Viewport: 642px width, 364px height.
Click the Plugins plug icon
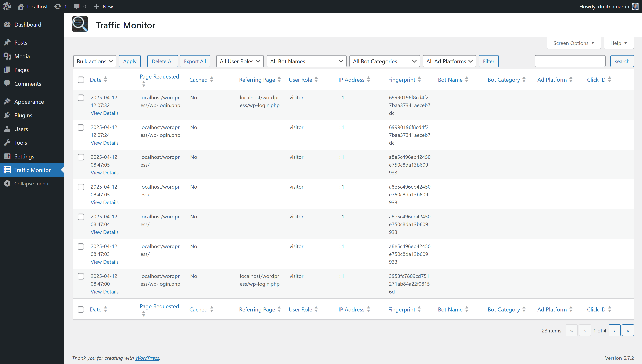coord(7,115)
